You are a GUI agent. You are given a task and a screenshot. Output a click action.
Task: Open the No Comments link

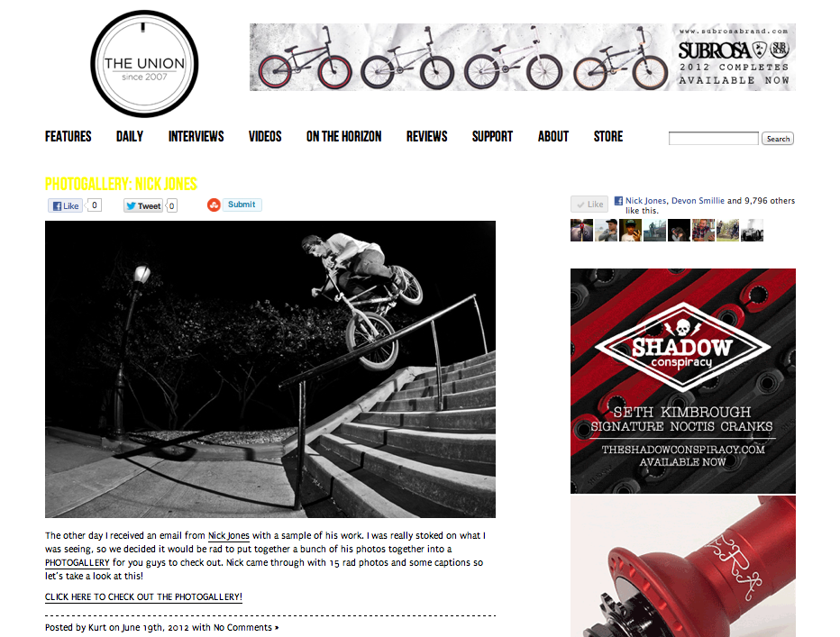click(x=242, y=627)
